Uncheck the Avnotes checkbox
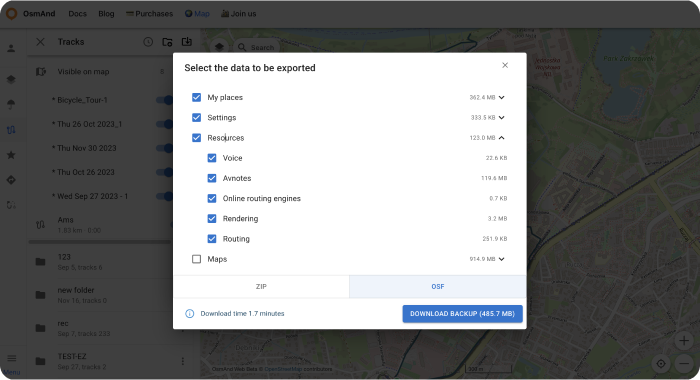Viewport: 700px width, 380px height. (212, 178)
